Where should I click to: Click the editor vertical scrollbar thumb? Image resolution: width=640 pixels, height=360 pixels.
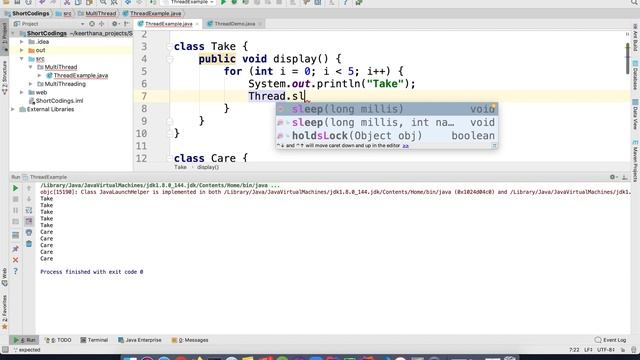pyautogui.click(x=627, y=59)
